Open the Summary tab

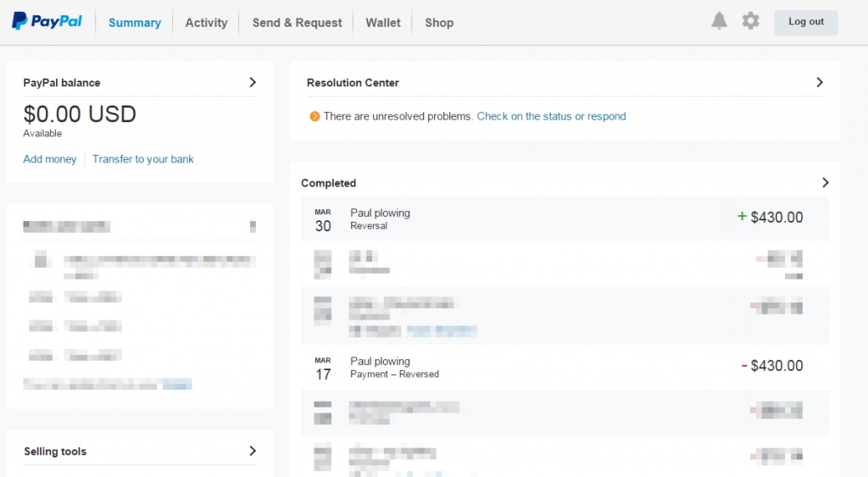[x=135, y=23]
